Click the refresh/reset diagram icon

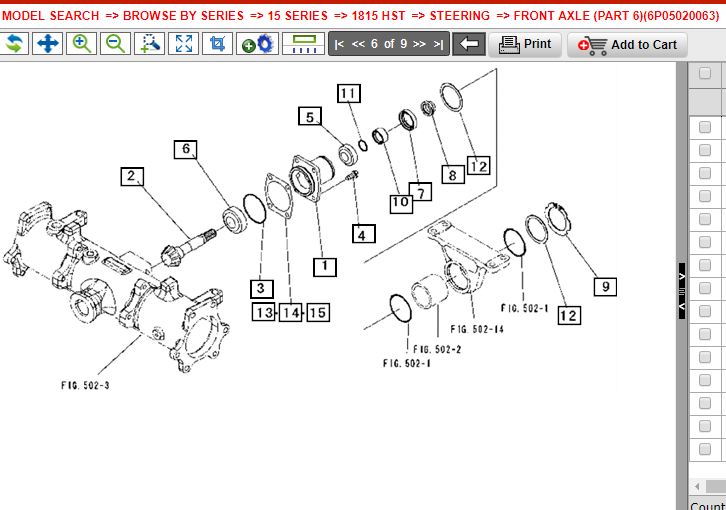14,44
